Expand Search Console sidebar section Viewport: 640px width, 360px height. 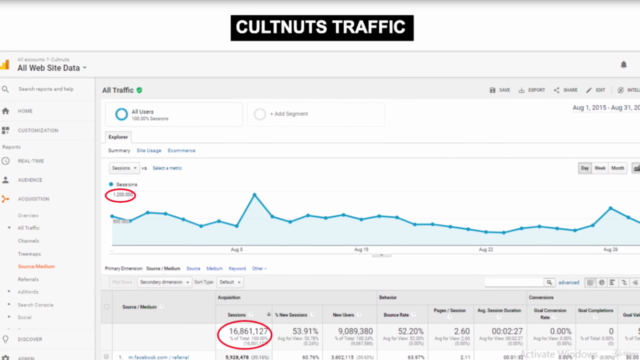(x=9, y=304)
